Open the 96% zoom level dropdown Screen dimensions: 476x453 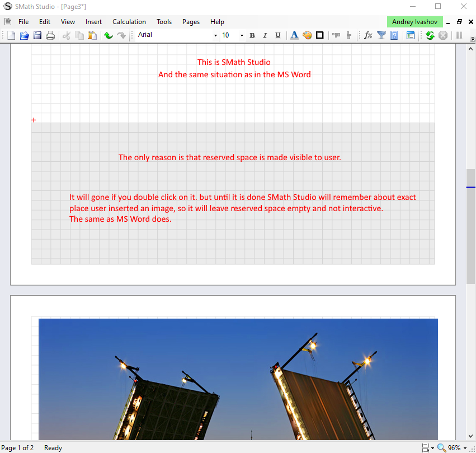[x=465, y=448]
